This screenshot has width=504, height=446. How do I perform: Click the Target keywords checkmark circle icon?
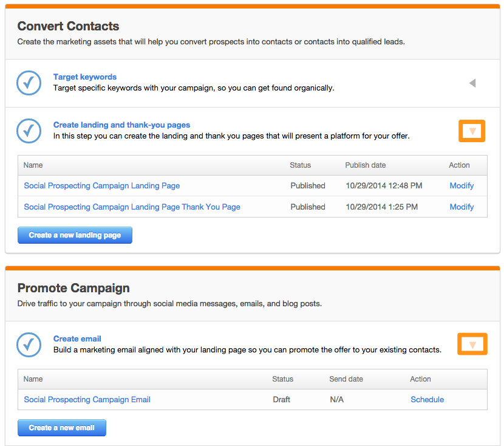click(x=29, y=83)
